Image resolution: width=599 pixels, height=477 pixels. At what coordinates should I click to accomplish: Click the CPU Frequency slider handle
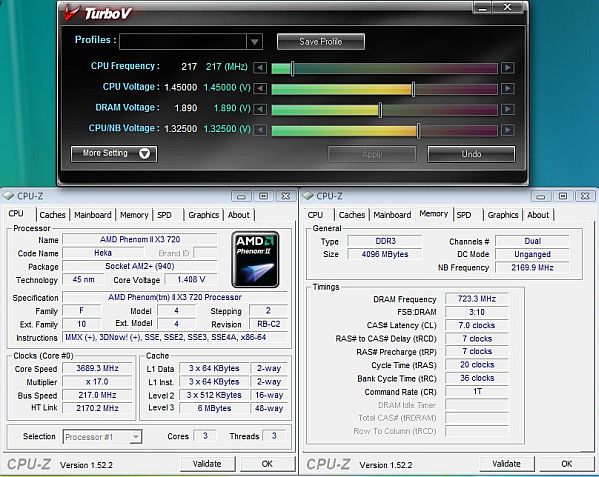(292, 68)
